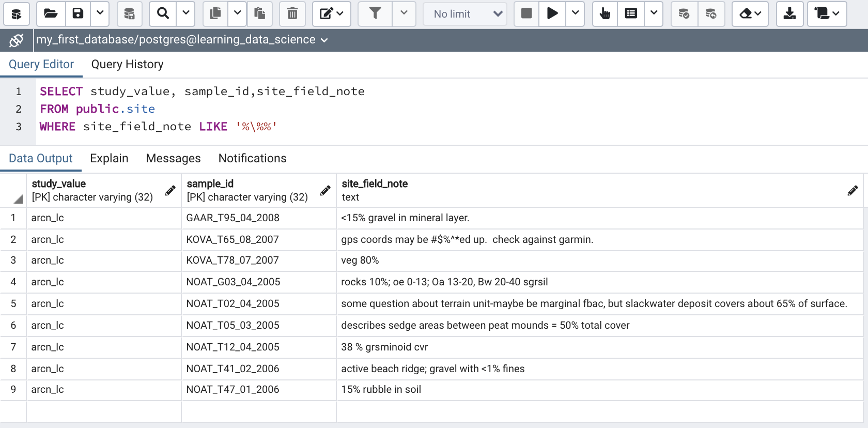Click the Paste rows icon
Image resolution: width=868 pixels, height=428 pixels.
[260, 14]
